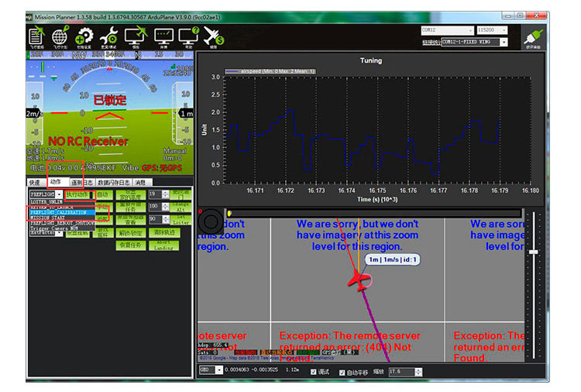Click the Donate airplane icon
Screen dimensions: 581x392
pos(213,36)
